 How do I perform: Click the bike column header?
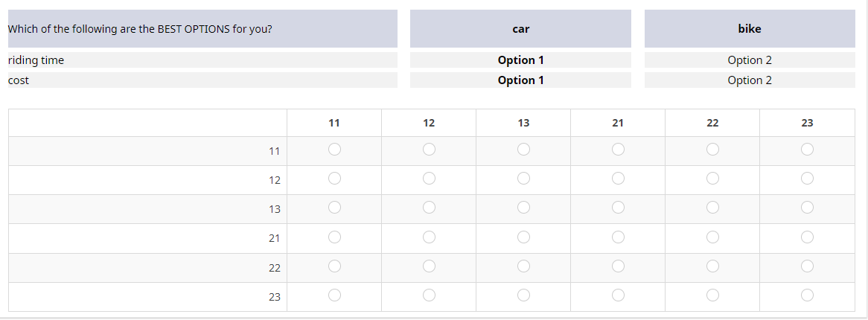point(749,29)
